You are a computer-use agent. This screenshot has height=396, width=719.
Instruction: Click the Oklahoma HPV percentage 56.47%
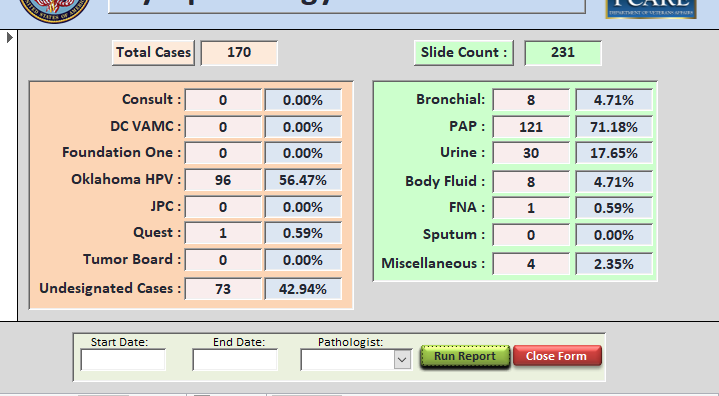click(303, 180)
